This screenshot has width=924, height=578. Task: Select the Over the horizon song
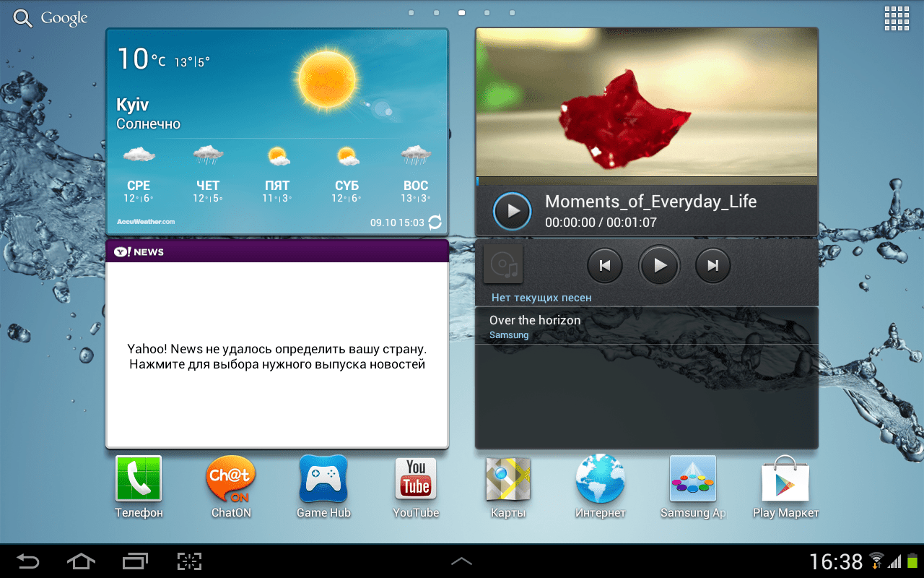(x=647, y=327)
